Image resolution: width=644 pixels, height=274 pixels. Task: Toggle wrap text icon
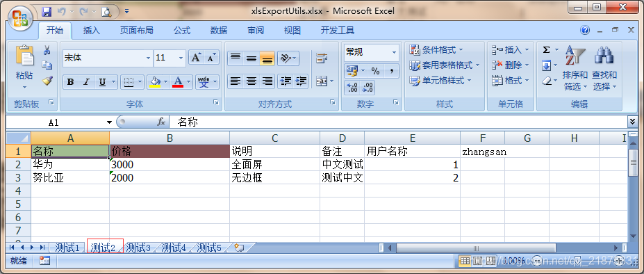click(322, 58)
